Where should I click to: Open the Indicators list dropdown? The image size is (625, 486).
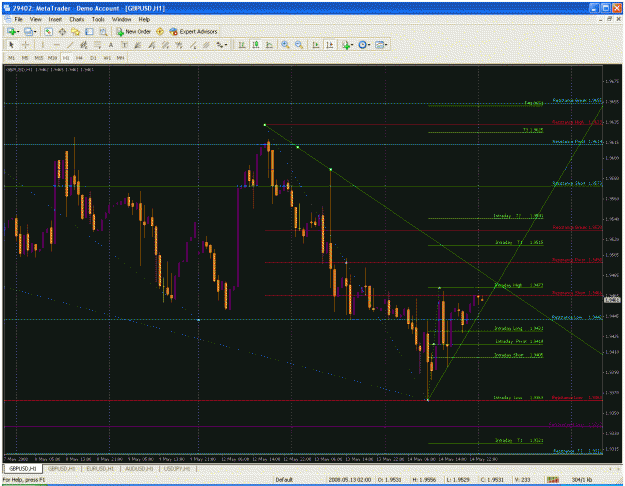click(x=346, y=45)
